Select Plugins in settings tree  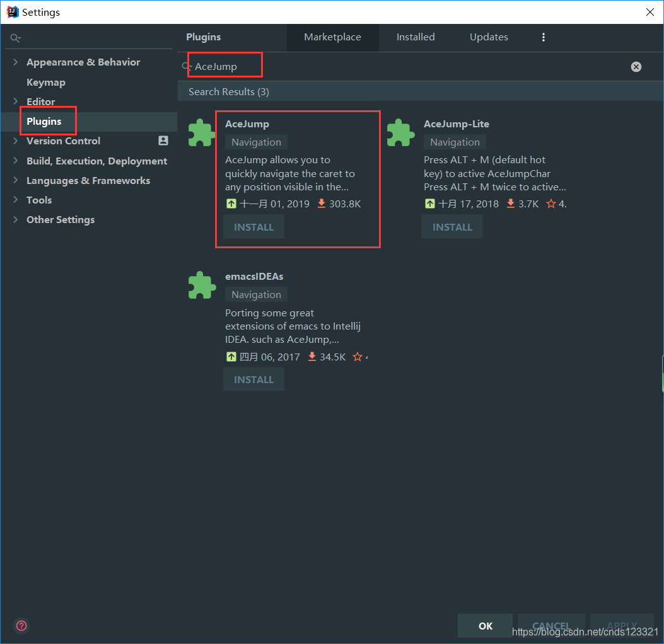[44, 122]
